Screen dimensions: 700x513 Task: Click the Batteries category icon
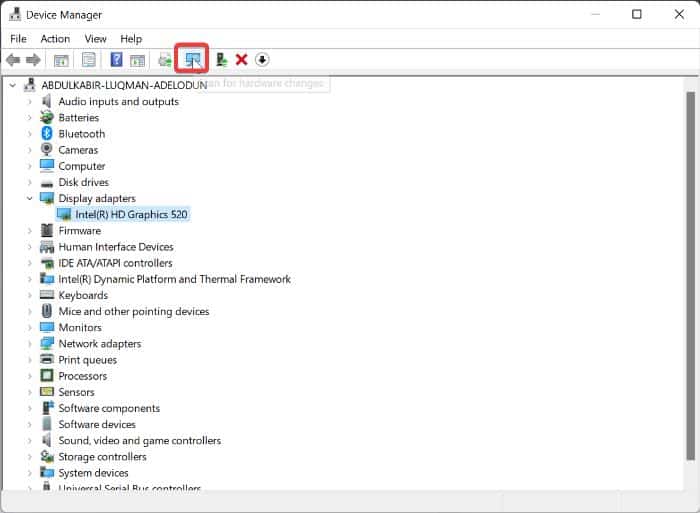tap(47, 117)
